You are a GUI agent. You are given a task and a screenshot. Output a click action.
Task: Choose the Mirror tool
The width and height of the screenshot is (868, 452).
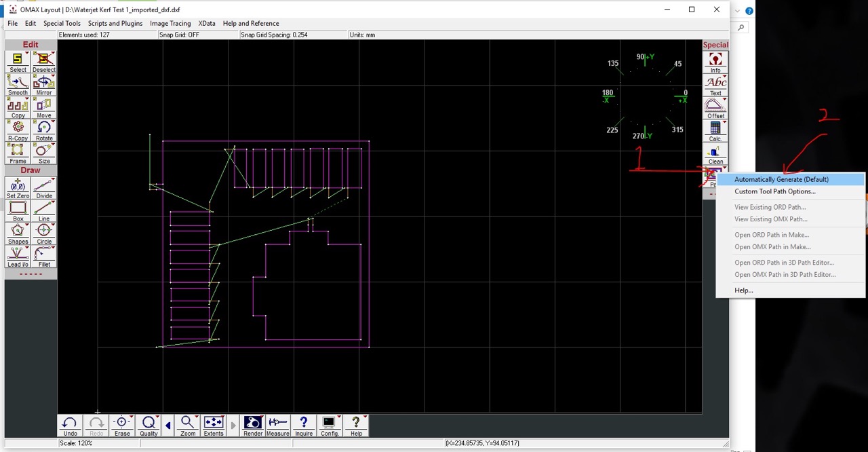(44, 86)
